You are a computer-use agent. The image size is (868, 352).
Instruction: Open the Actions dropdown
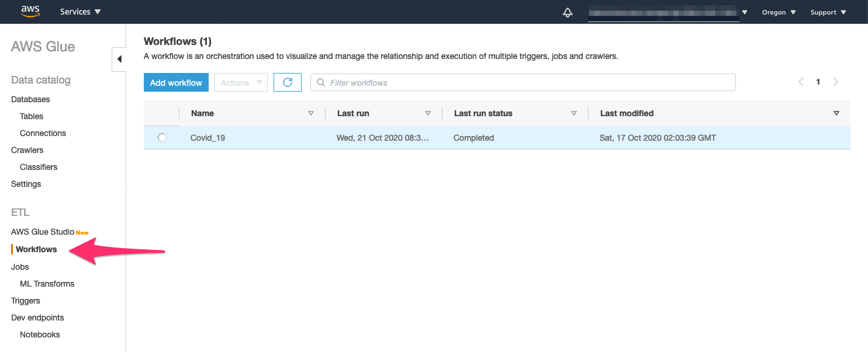(241, 82)
